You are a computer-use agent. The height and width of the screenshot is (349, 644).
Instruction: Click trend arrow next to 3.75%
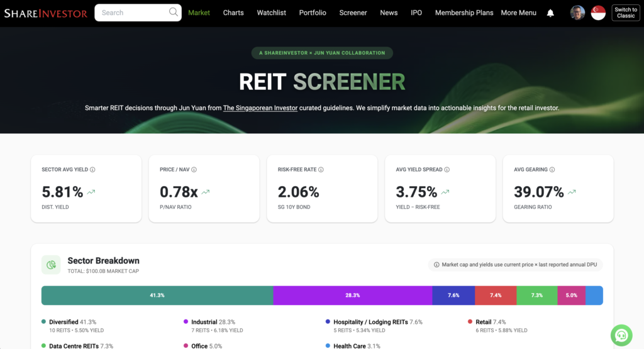(445, 192)
